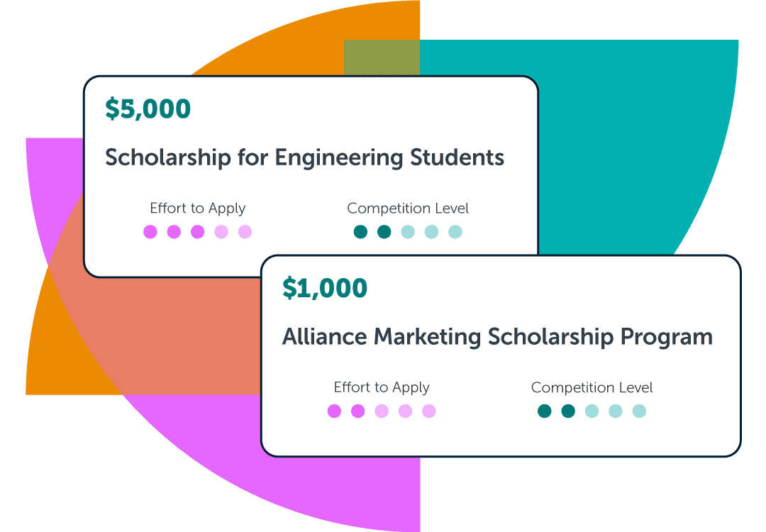This screenshot has height=532, width=766.
Task: Select first Competition dot on Engineering card
Action: pos(360,232)
